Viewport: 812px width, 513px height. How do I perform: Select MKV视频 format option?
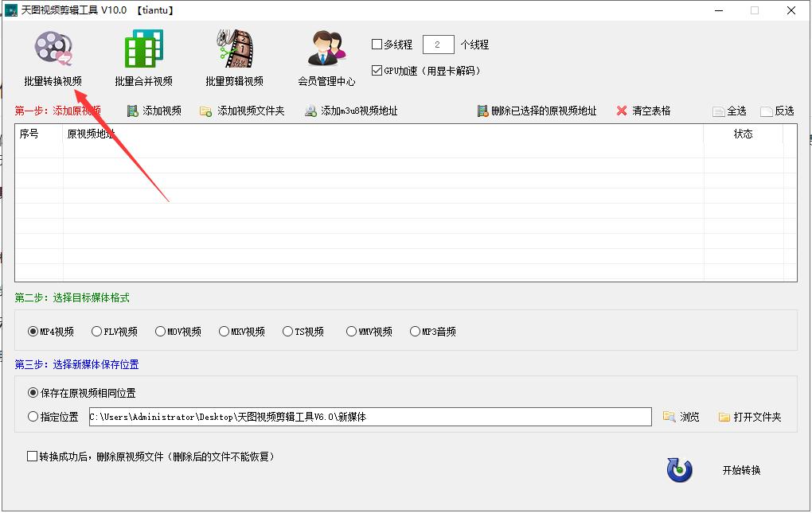(x=224, y=332)
